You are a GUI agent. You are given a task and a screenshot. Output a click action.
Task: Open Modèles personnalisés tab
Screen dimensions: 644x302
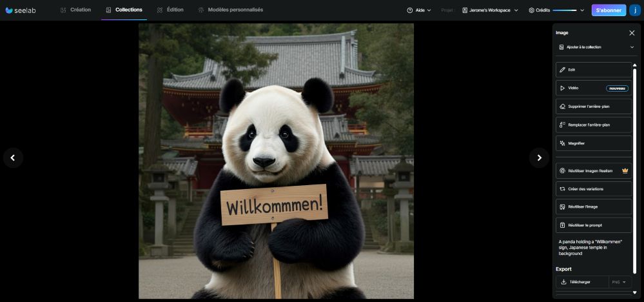(x=230, y=10)
